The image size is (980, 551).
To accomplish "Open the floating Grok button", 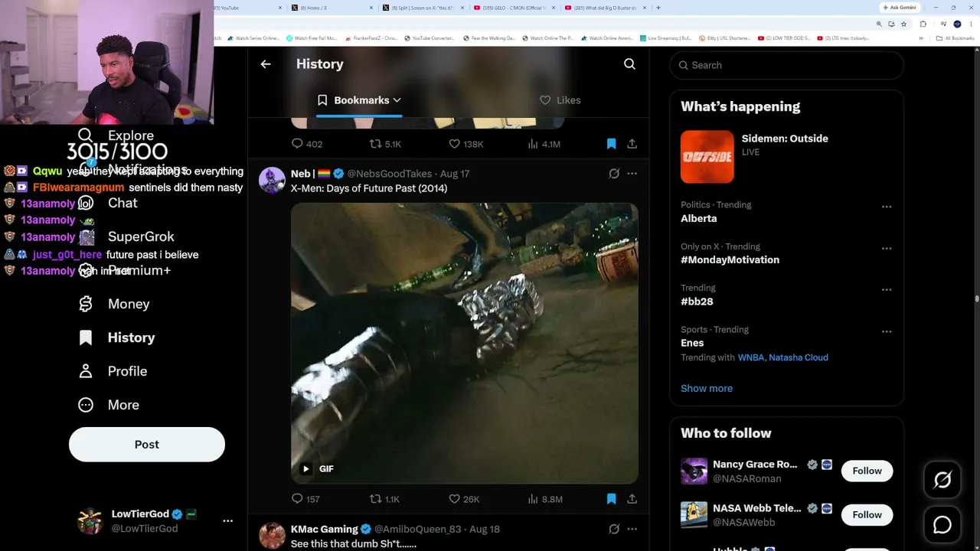I will [942, 480].
